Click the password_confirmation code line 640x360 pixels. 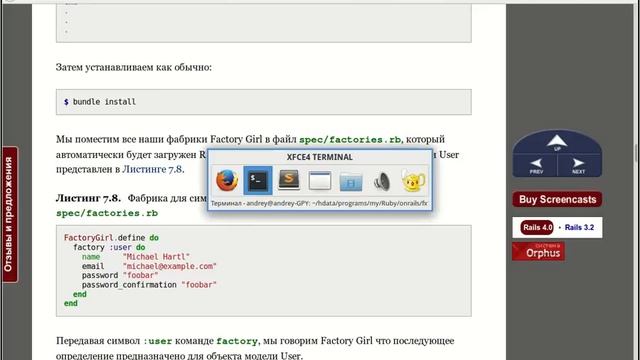point(149,285)
